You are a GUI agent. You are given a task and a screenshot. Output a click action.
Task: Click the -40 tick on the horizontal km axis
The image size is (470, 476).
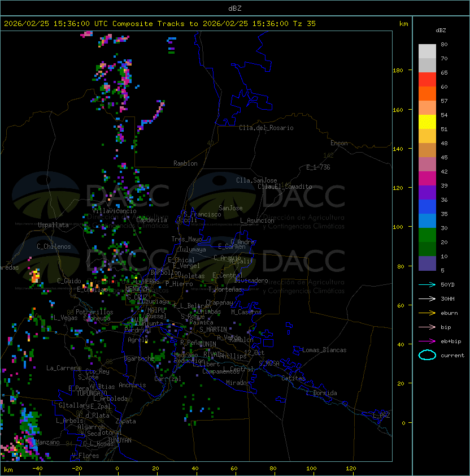point(38,469)
